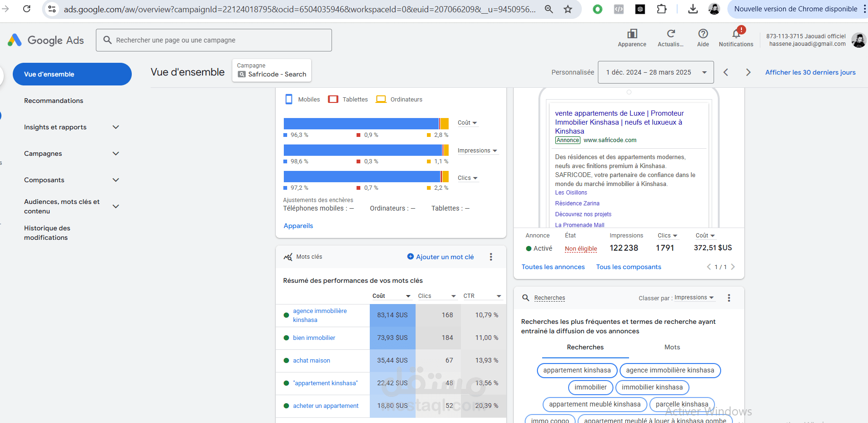
Task: Expand Audiences, mots clés et contenu section
Action: (116, 206)
